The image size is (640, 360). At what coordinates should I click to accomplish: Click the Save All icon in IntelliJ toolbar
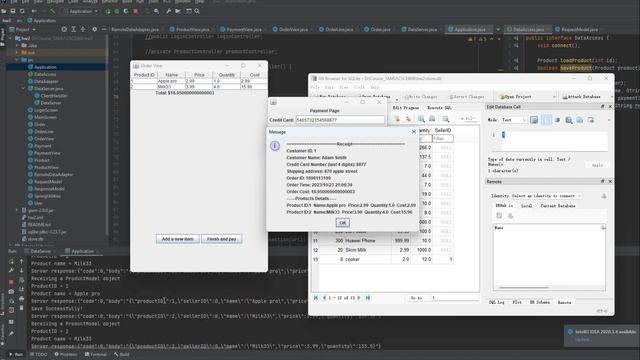13,11
